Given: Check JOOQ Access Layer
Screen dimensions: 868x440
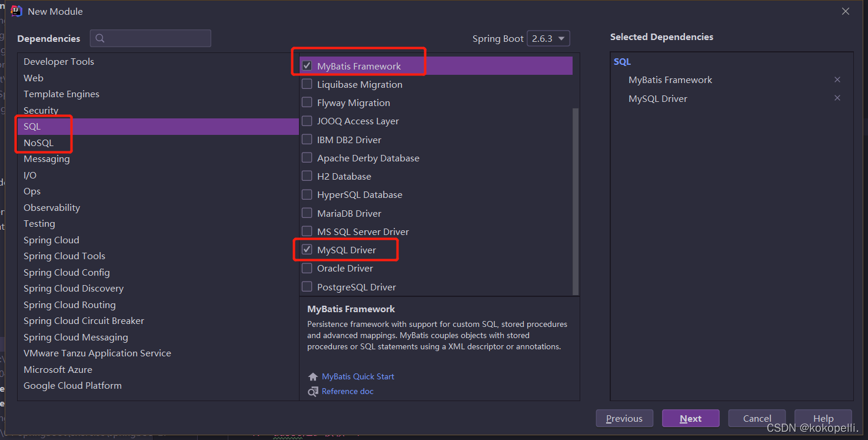Looking at the screenshot, I should pyautogui.click(x=307, y=121).
